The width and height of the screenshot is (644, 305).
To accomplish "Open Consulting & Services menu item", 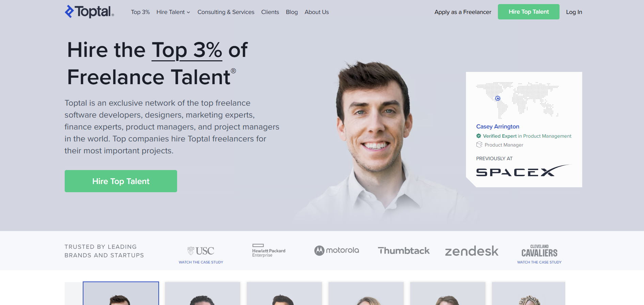I will coord(226,12).
